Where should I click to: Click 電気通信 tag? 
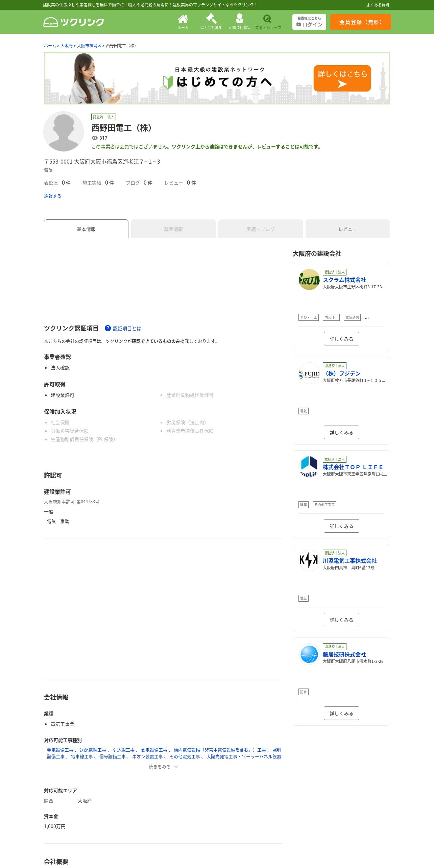pyautogui.click(x=352, y=317)
